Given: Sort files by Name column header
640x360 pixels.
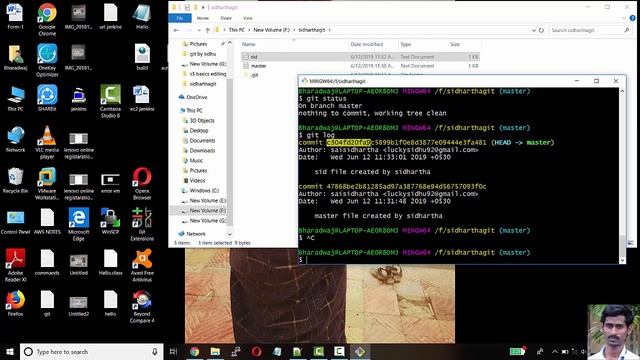Looking at the screenshot, I should [249, 44].
